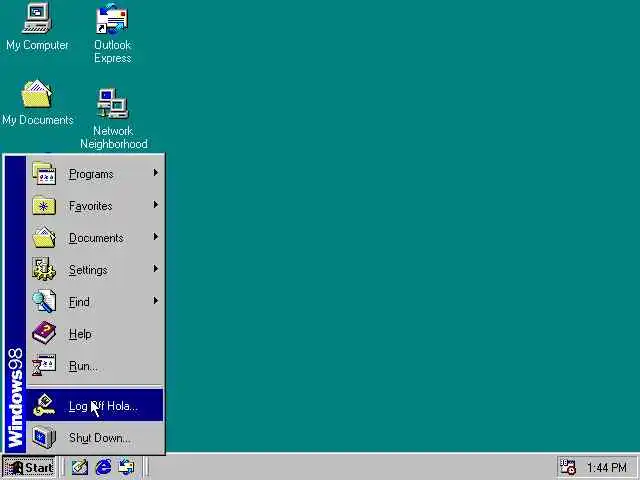The image size is (640, 480).
Task: Open the Task Scheduler tray icon
Action: (567, 467)
